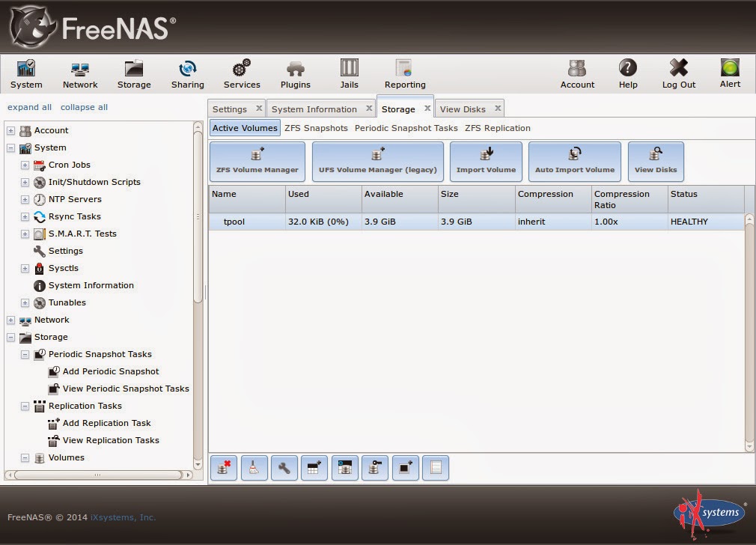This screenshot has height=545, width=756.
Task: Open Settings in the System tree
Action: point(58,251)
